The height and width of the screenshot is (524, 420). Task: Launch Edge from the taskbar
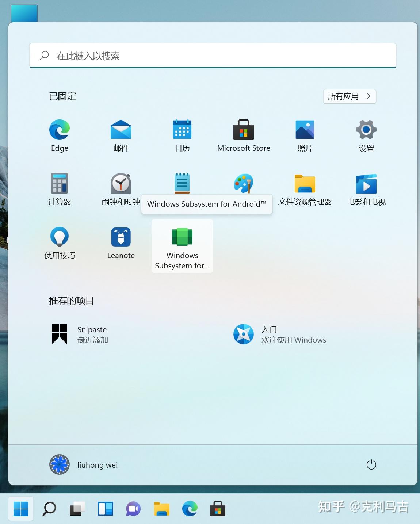190,509
